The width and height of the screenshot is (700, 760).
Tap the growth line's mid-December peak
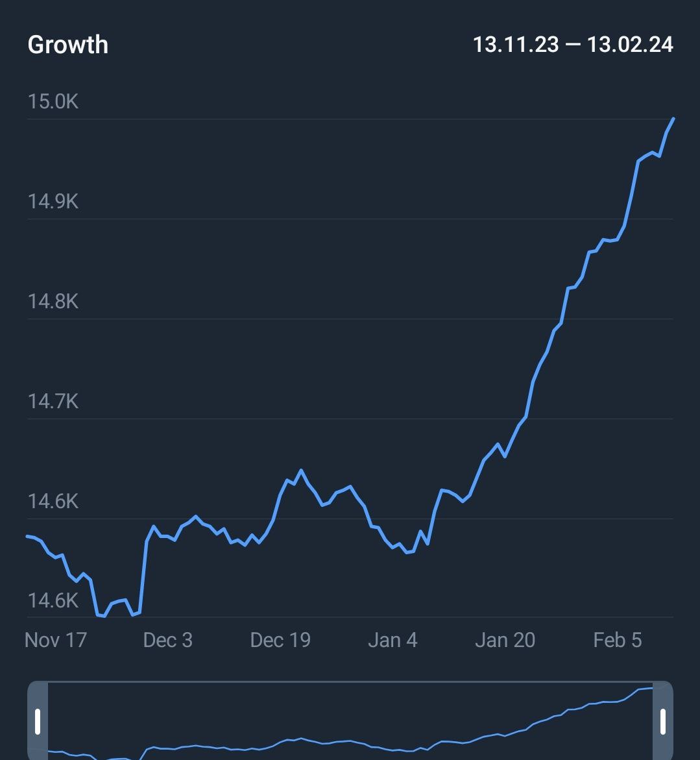[301, 470]
